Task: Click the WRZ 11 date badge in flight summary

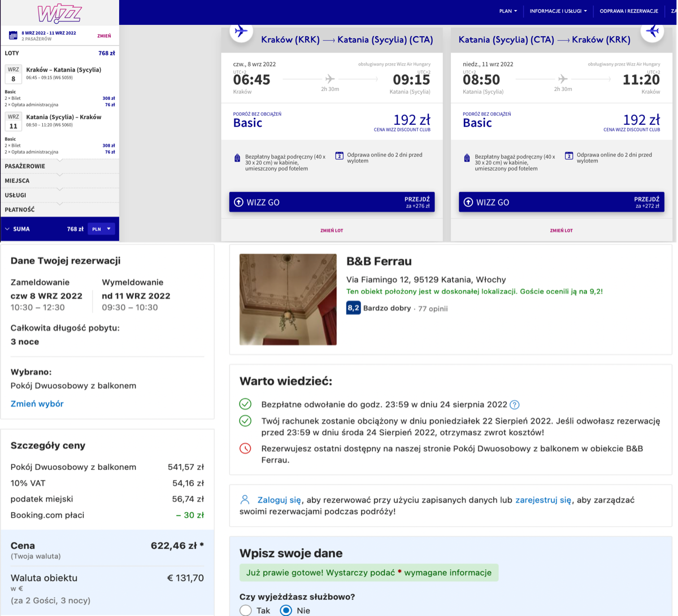Action: (x=14, y=122)
